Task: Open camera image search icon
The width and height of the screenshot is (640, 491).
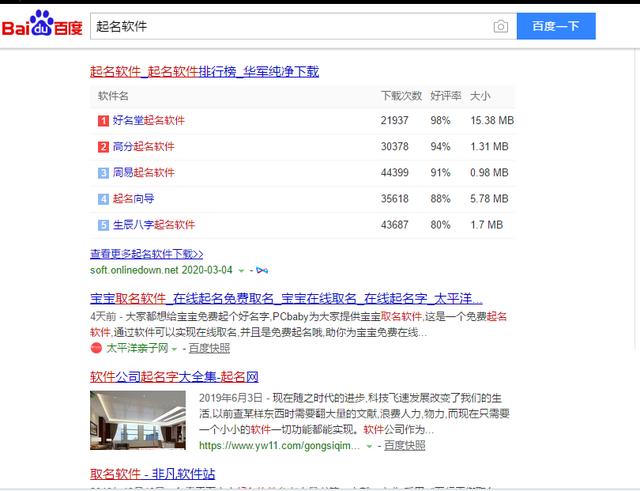Action: (x=501, y=27)
